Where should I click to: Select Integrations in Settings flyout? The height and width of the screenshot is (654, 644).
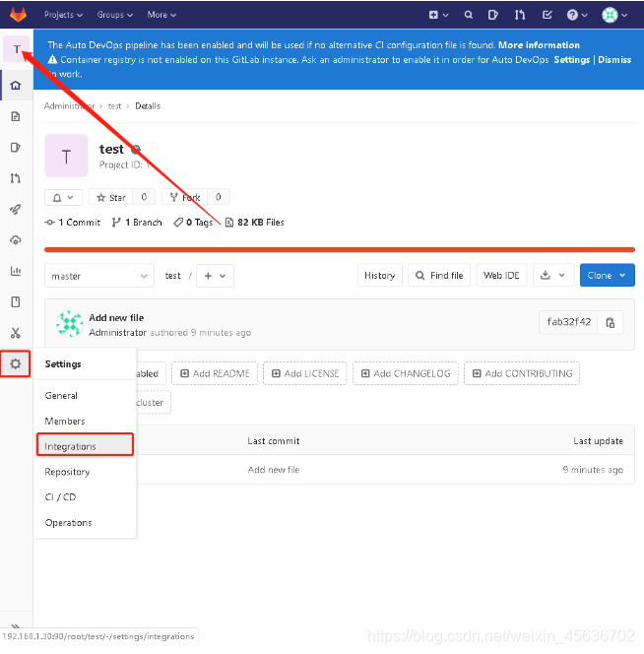pyautogui.click(x=85, y=444)
